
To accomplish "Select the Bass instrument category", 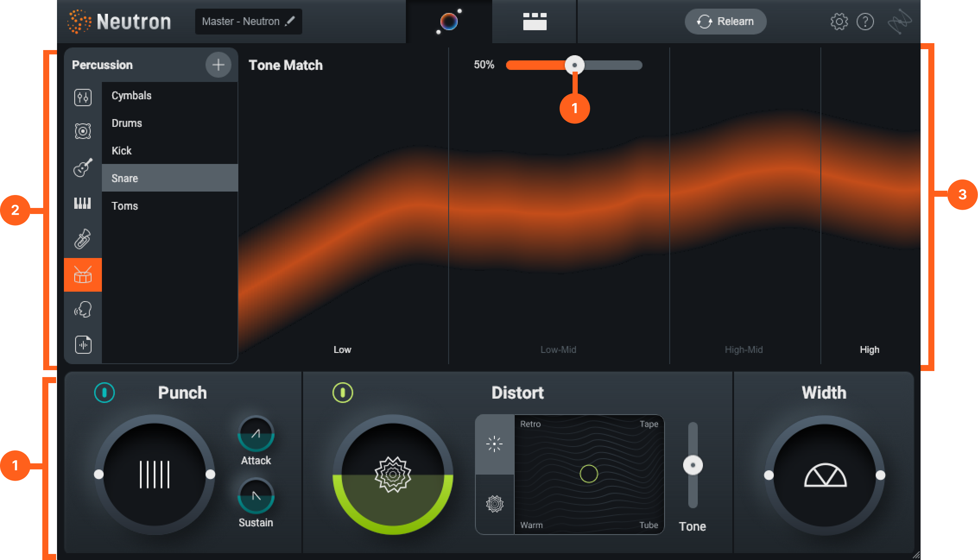I will (83, 130).
